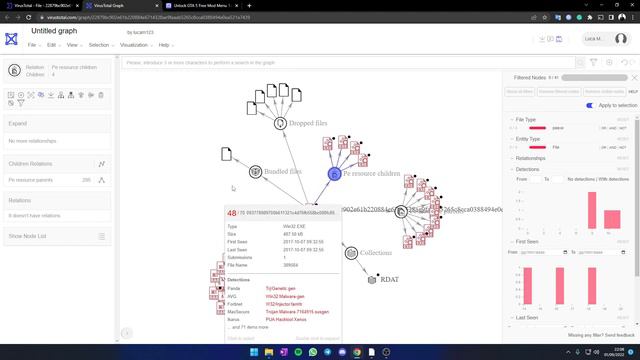Click the Children Relations graph icon
The height and width of the screenshot is (360, 640).
[102, 164]
